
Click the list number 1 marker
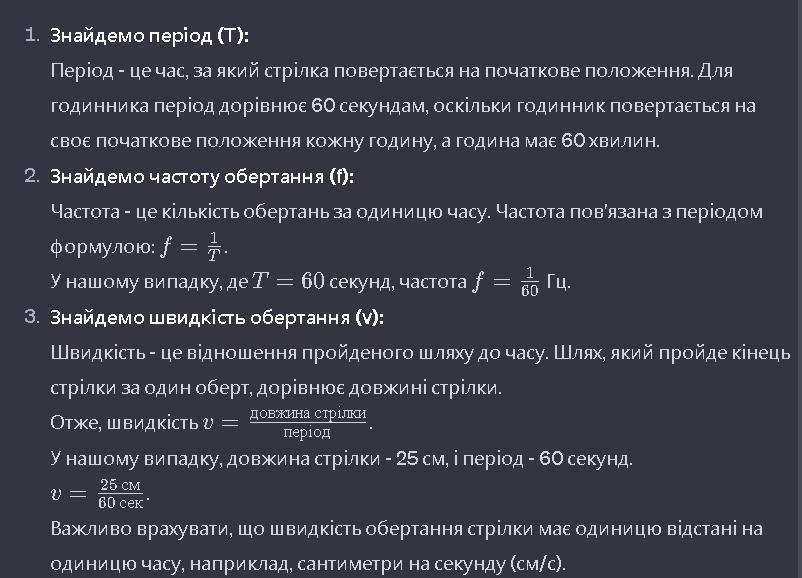(x=32, y=35)
